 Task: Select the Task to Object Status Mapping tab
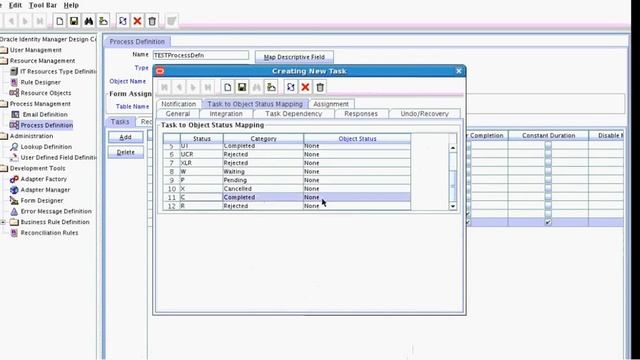click(255, 104)
